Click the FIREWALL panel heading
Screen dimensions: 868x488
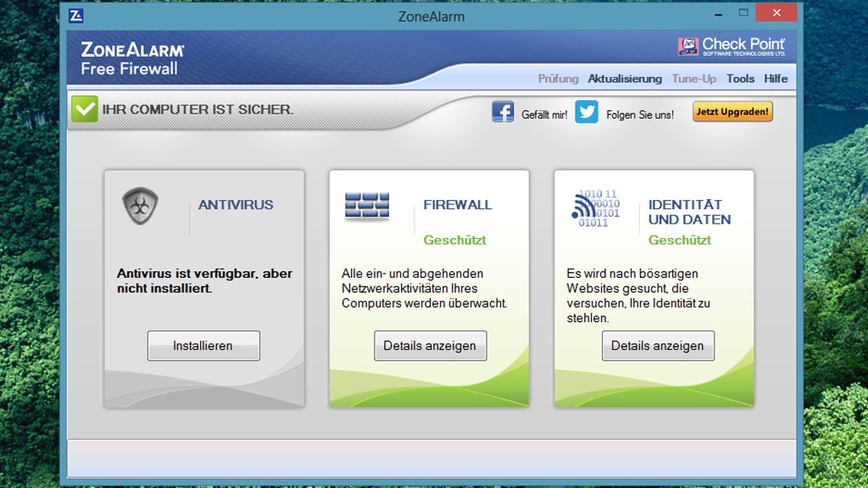(457, 205)
